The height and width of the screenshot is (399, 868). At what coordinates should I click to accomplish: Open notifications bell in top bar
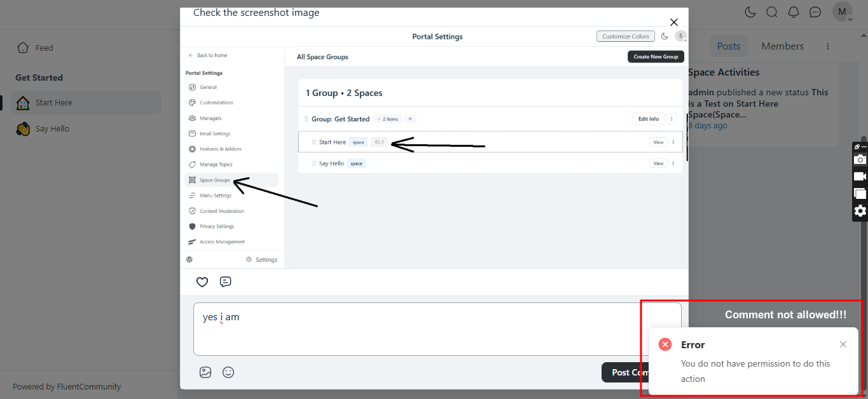coord(793,12)
